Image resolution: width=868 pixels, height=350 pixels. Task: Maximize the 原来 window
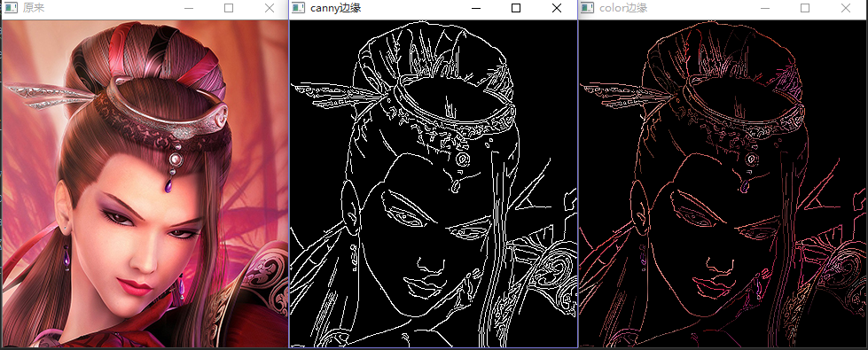click(x=229, y=8)
